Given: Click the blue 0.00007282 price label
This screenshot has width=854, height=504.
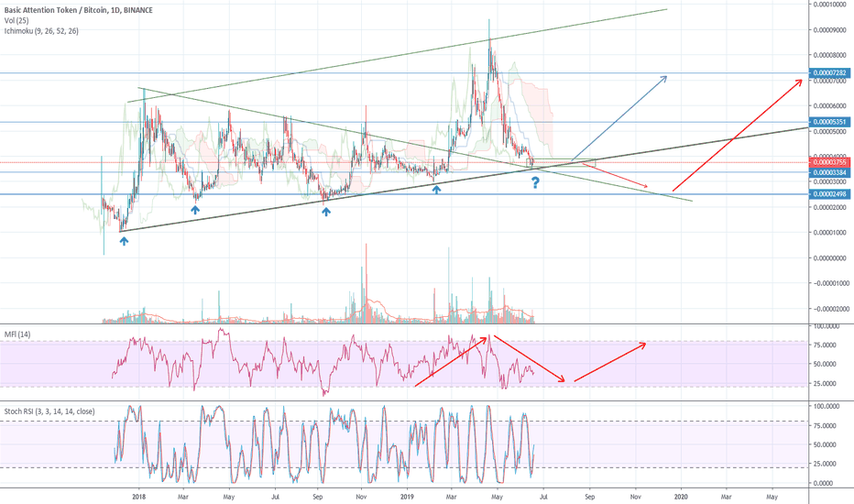Looking at the screenshot, I should (830, 72).
